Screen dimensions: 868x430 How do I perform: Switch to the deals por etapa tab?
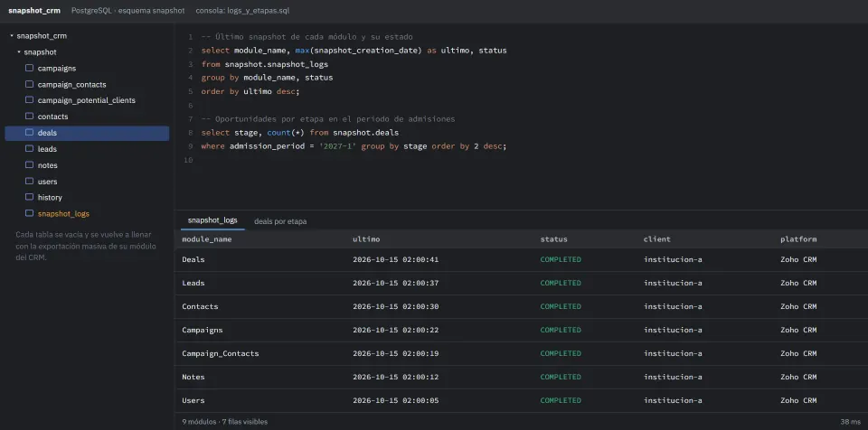pyautogui.click(x=280, y=220)
